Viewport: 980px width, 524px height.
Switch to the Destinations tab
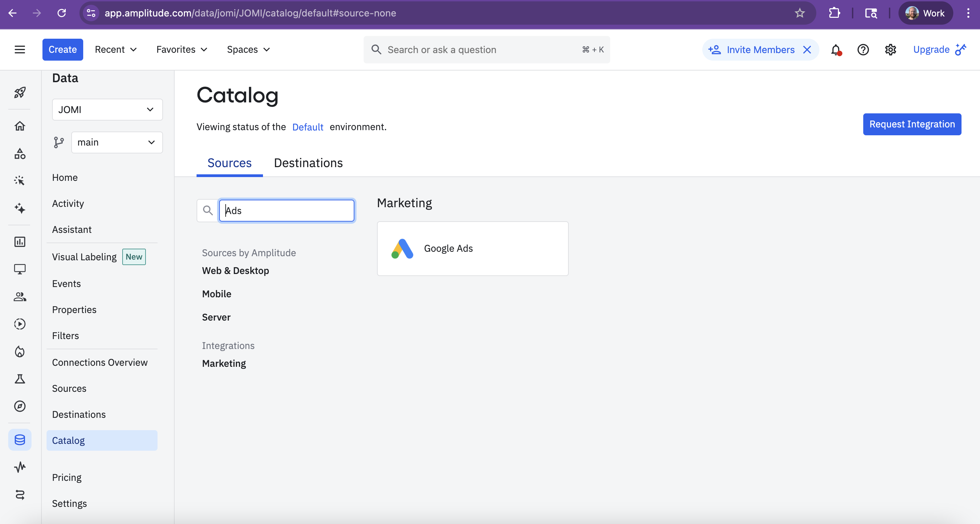coord(308,163)
